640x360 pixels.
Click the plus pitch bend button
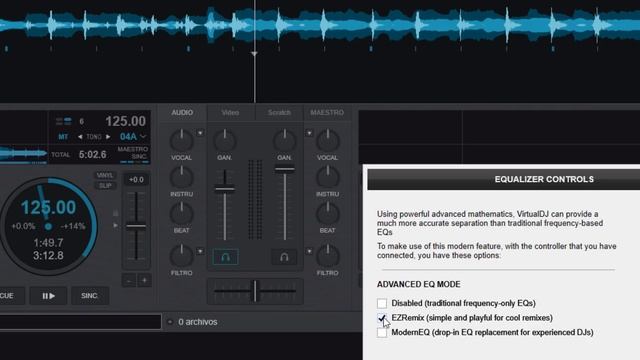coord(144,281)
